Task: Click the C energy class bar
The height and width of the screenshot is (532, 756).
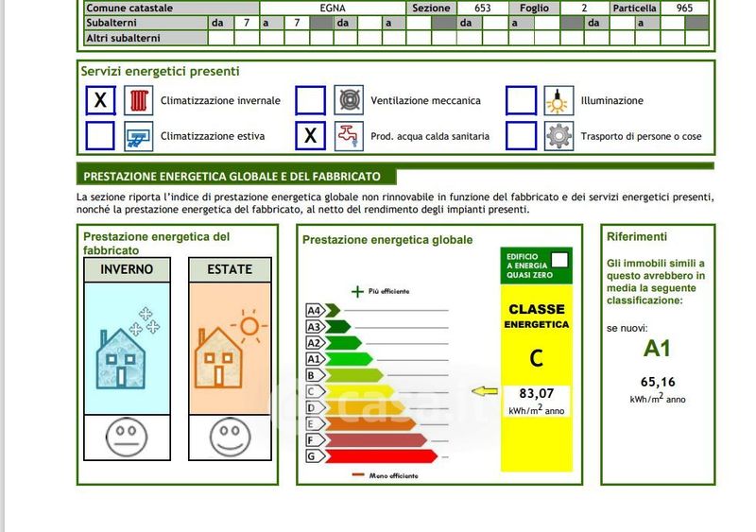Action: (360, 391)
